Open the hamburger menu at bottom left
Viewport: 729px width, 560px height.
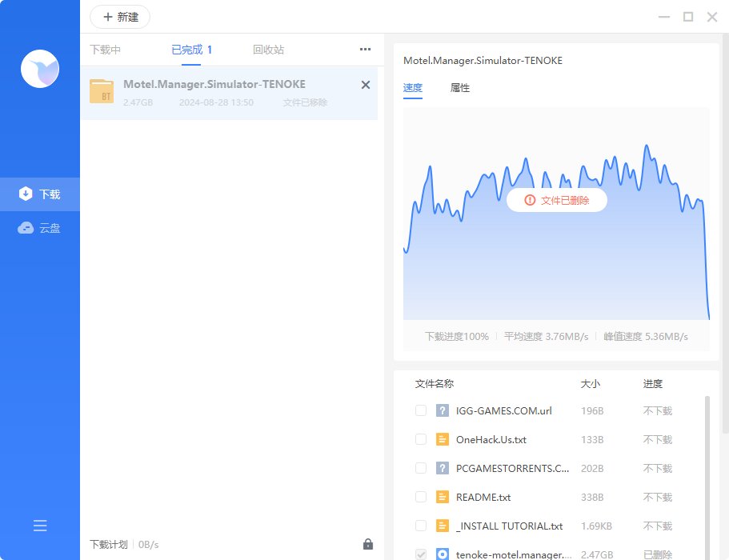pos(40,525)
